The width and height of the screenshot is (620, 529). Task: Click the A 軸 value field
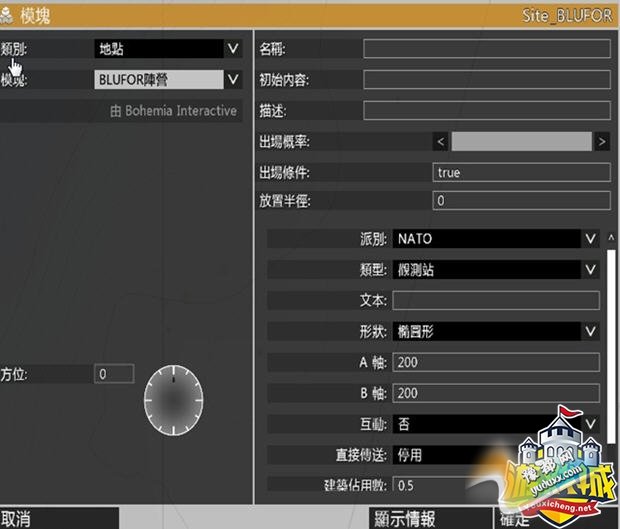click(x=496, y=362)
